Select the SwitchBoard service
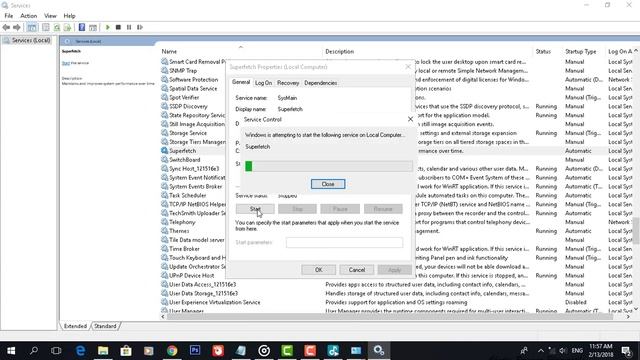 [x=184, y=160]
